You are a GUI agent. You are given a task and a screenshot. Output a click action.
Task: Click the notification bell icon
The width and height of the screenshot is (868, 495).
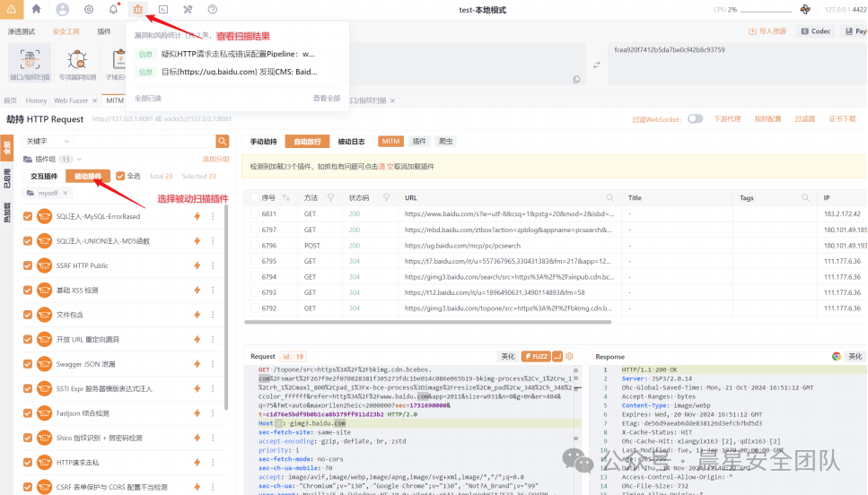pos(113,9)
